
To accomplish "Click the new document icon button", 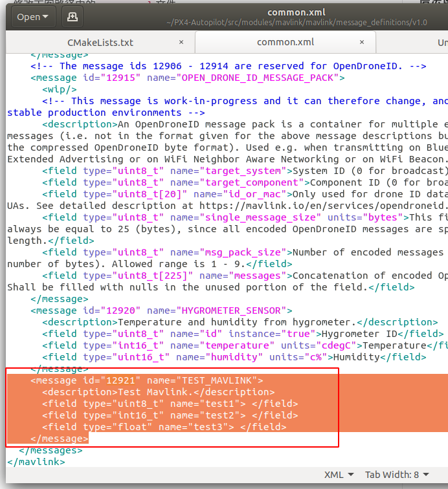I will (x=73, y=17).
